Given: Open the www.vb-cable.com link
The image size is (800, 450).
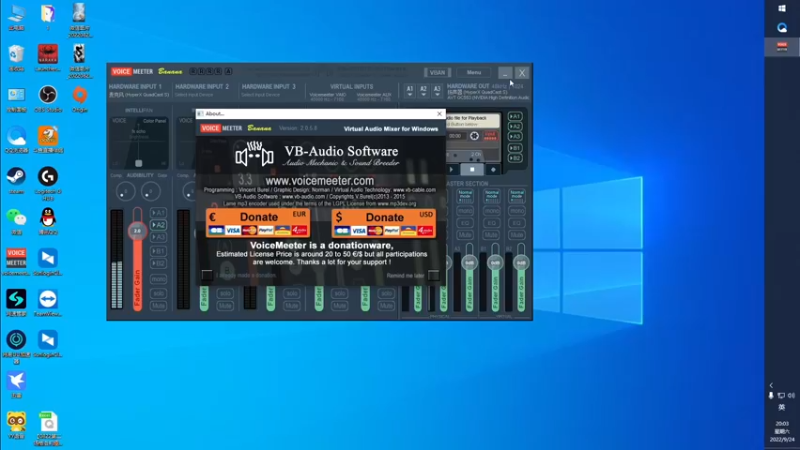Looking at the screenshot, I should (x=414, y=190).
